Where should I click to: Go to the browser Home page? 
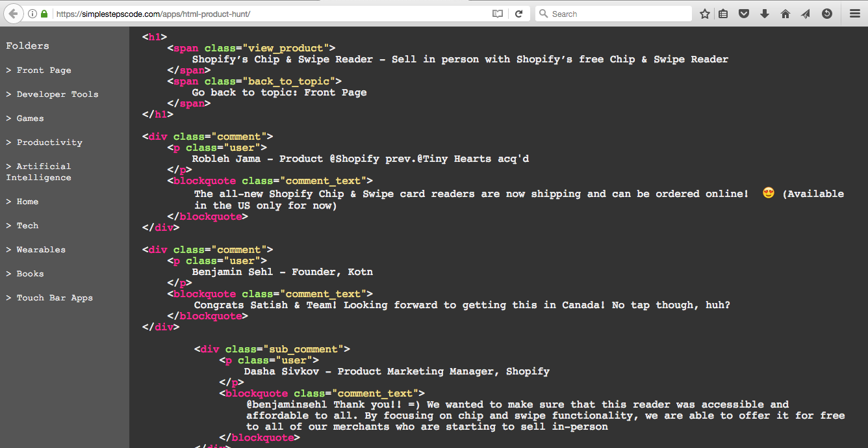(x=785, y=13)
